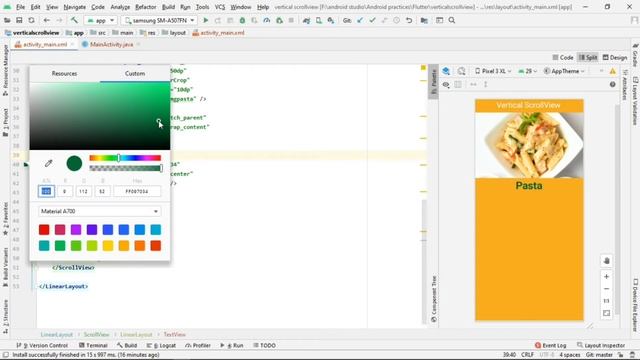Image resolution: width=640 pixels, height=360 pixels.
Task: Open the Refactor menu
Action: 146,7
